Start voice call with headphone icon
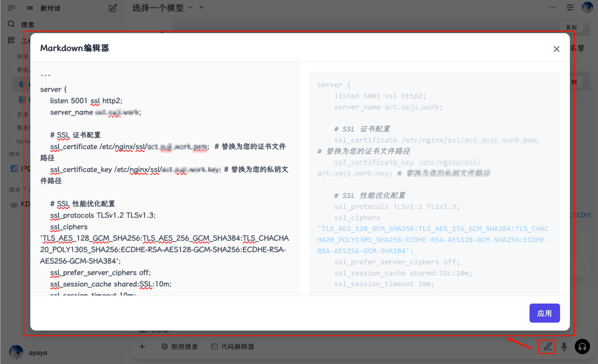This screenshot has height=364, width=598. click(582, 346)
